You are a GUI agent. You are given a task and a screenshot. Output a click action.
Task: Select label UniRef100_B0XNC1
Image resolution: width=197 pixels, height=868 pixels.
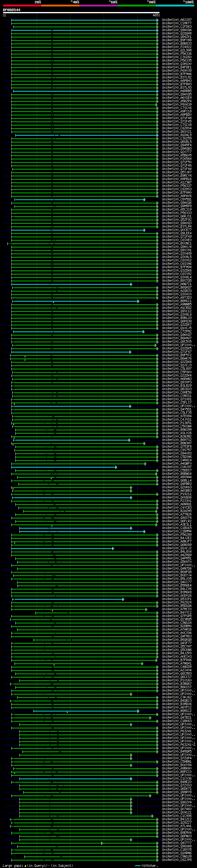coord(176,243)
